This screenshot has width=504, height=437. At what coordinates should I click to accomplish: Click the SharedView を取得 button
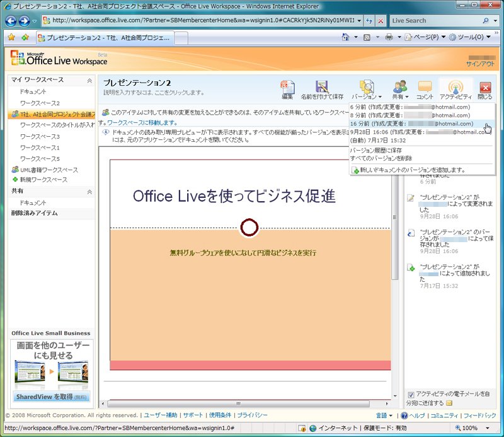coord(52,397)
